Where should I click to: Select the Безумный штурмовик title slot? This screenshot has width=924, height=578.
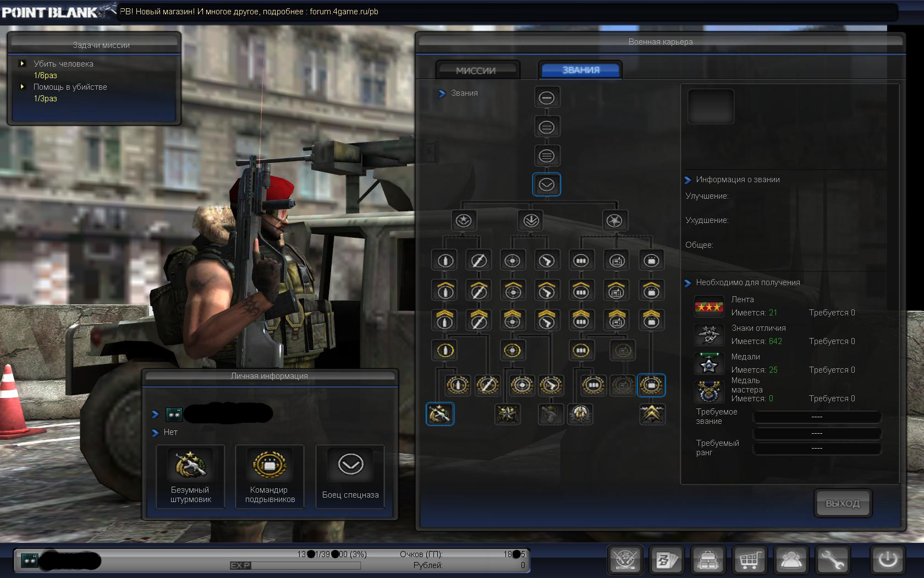[190, 476]
